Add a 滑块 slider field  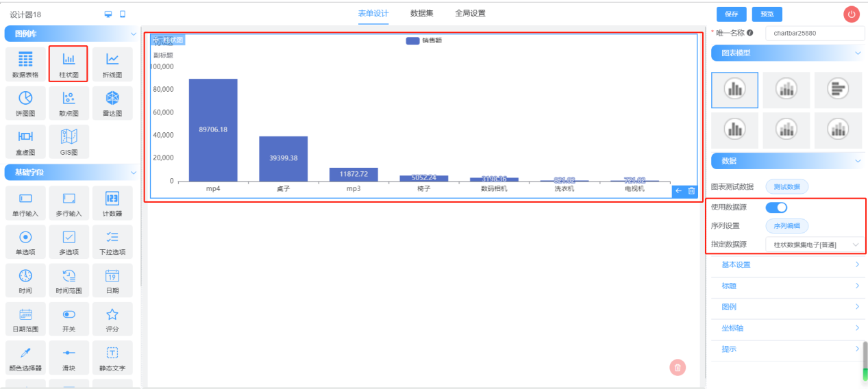coord(69,358)
